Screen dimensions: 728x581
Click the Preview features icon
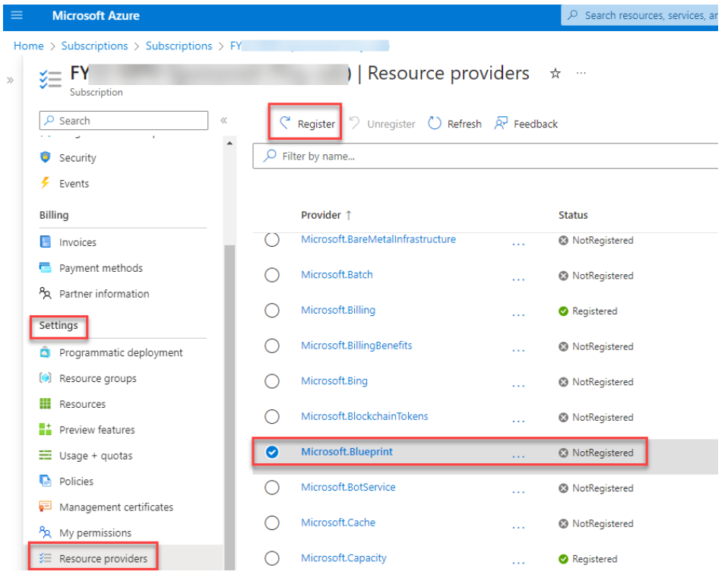tap(45, 429)
